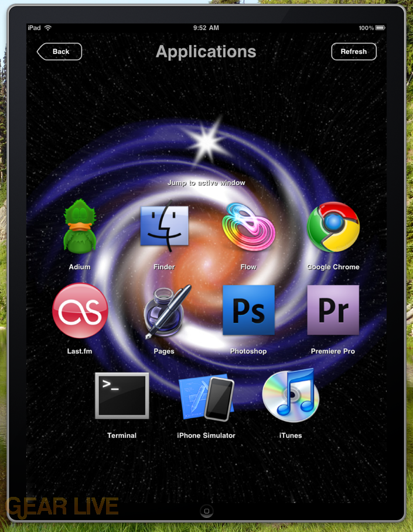Click the Finder text label
The height and width of the screenshot is (532, 413).
click(x=165, y=267)
